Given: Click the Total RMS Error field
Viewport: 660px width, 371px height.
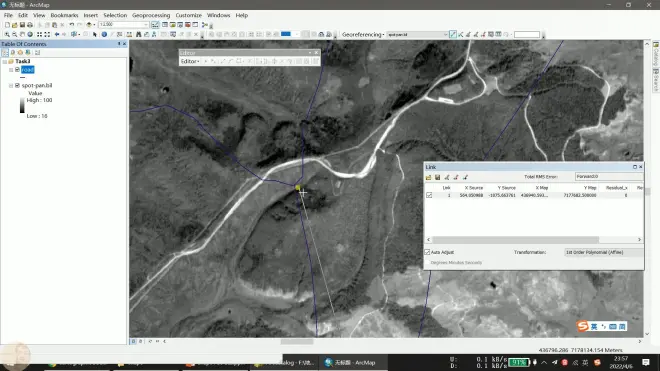Looking at the screenshot, I should [609, 177].
